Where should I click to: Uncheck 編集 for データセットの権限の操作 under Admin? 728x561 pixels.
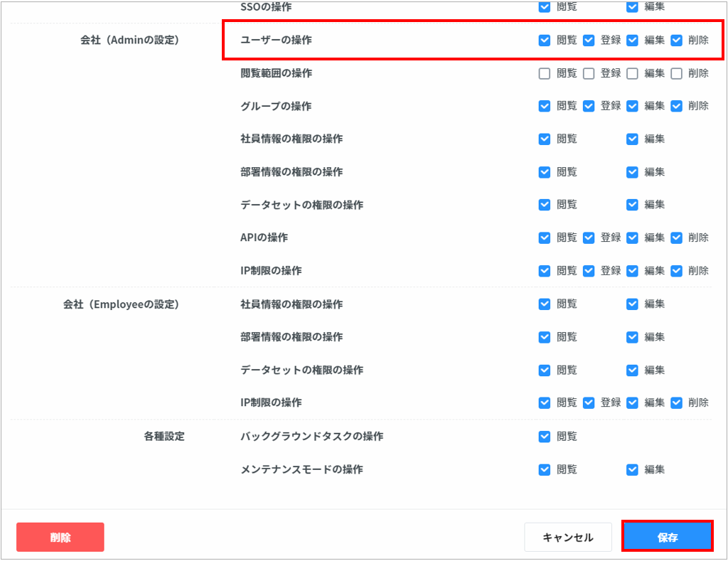tap(633, 205)
